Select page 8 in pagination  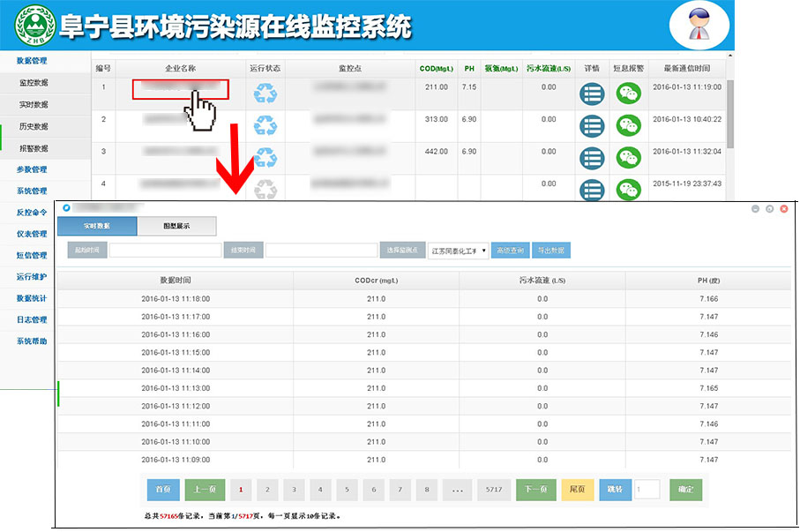coord(427,490)
